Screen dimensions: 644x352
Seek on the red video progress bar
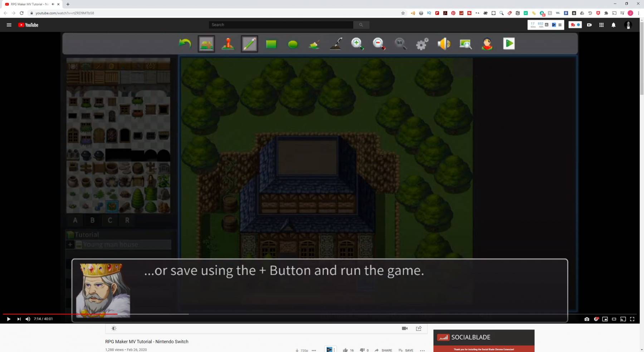click(60, 314)
